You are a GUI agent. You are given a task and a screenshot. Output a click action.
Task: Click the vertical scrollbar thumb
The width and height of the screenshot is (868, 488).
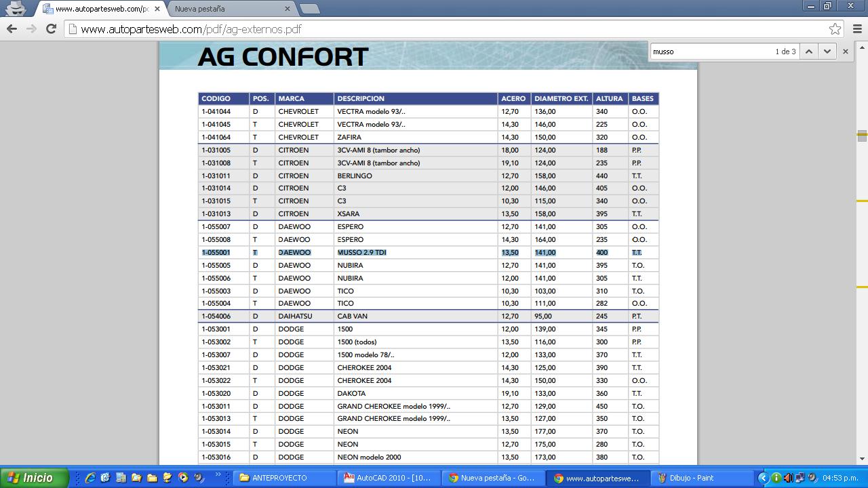[x=862, y=135]
